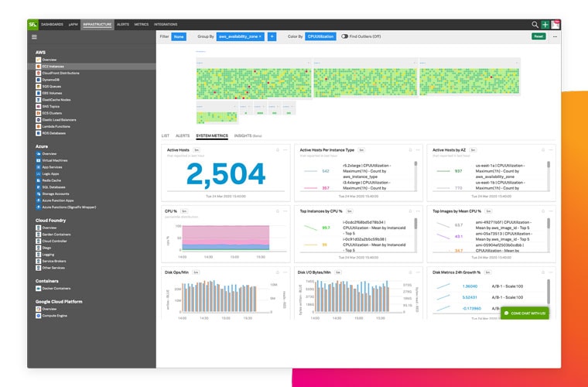588x387 pixels.
Task: Click the 2,504 active hosts value
Action: pyautogui.click(x=226, y=174)
